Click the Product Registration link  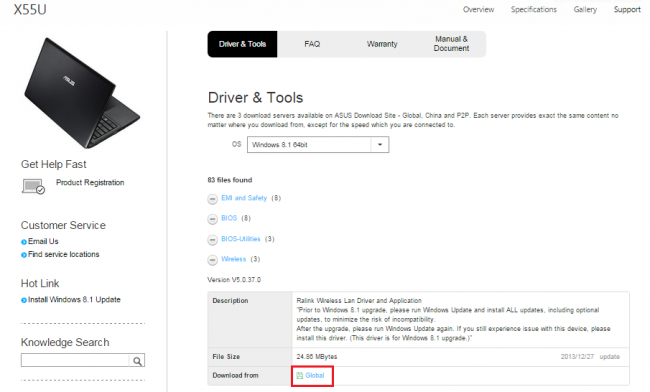[x=90, y=182]
